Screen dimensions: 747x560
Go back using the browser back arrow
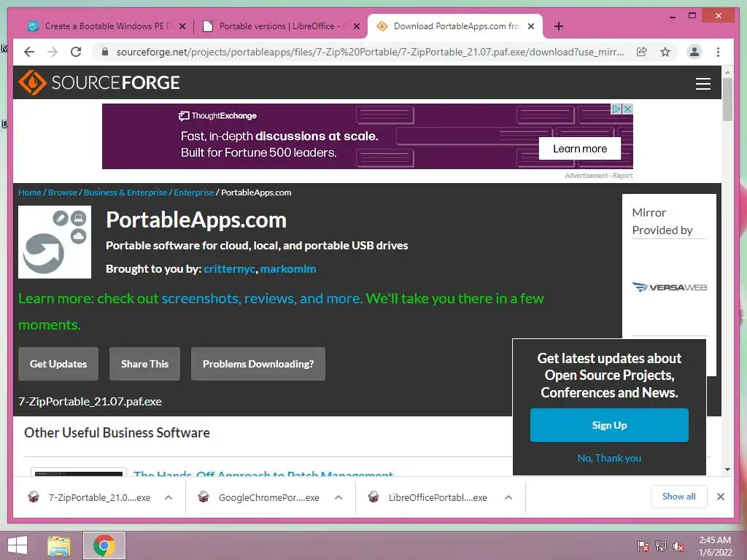[x=29, y=52]
